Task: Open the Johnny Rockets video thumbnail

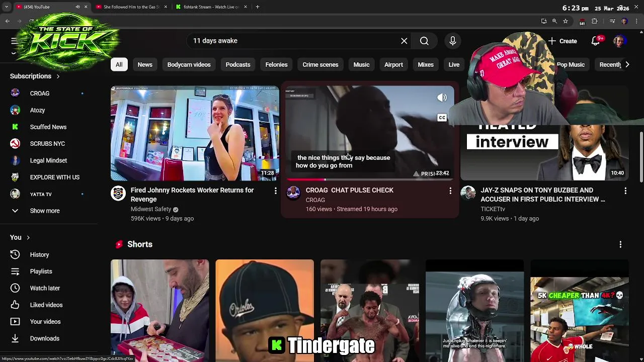Action: tap(195, 133)
